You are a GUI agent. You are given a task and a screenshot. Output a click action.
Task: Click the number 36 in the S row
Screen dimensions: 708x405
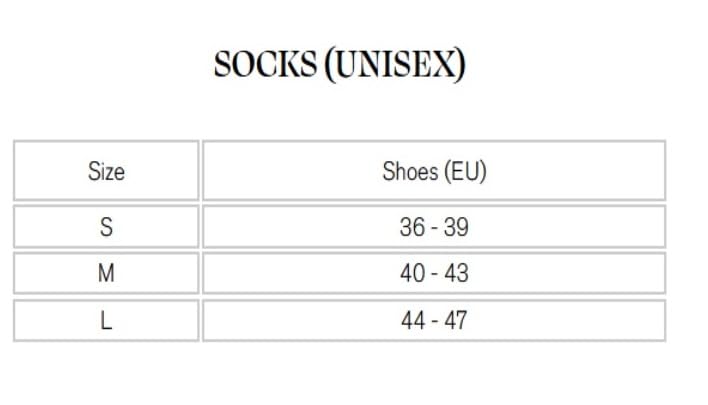412,227
